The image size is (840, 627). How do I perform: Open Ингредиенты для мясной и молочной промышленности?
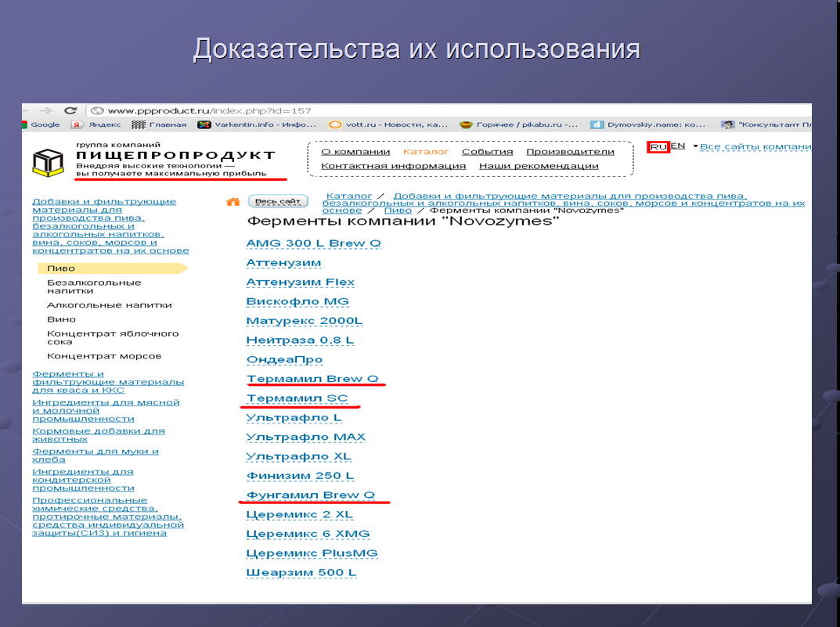[106, 411]
